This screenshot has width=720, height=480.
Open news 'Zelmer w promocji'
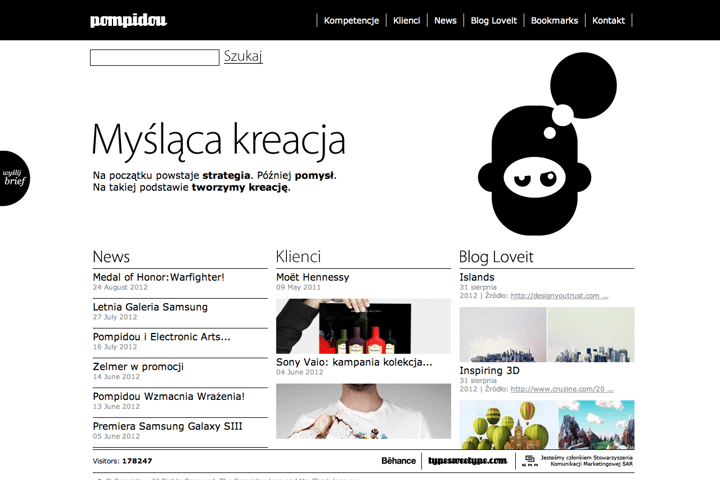pyautogui.click(x=138, y=367)
